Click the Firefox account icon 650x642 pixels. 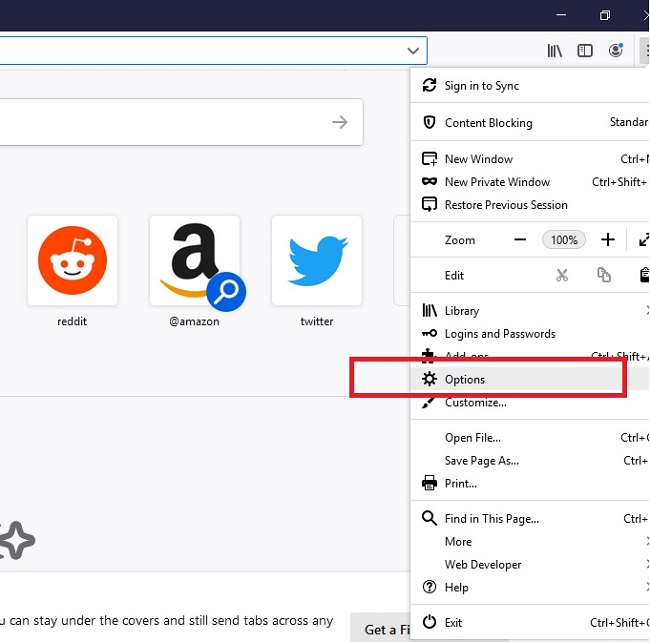click(617, 50)
